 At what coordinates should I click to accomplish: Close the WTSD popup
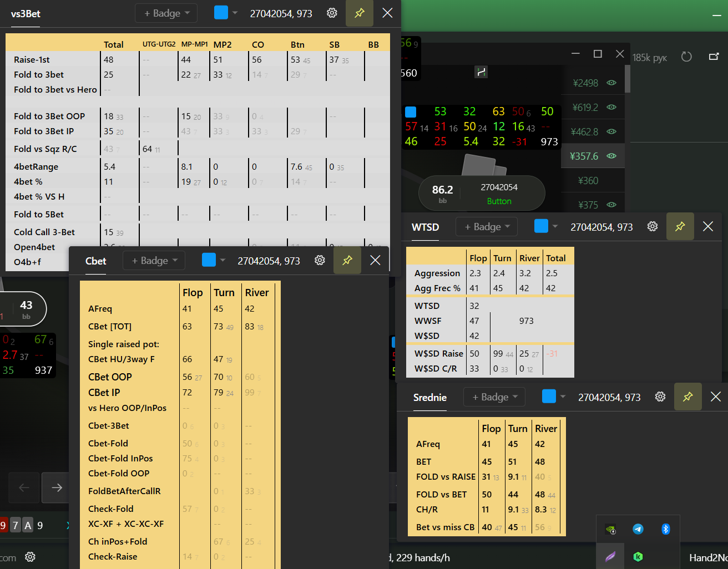click(x=708, y=226)
